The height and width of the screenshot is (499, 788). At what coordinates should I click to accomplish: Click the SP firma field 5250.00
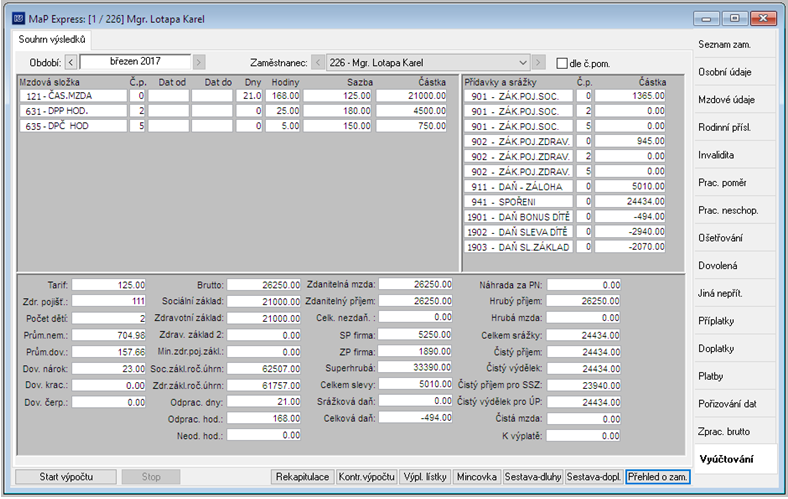tap(416, 335)
